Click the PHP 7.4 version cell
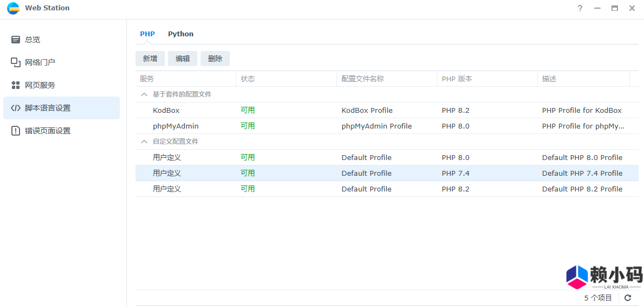Image resolution: width=644 pixels, height=307 pixels. (455, 174)
